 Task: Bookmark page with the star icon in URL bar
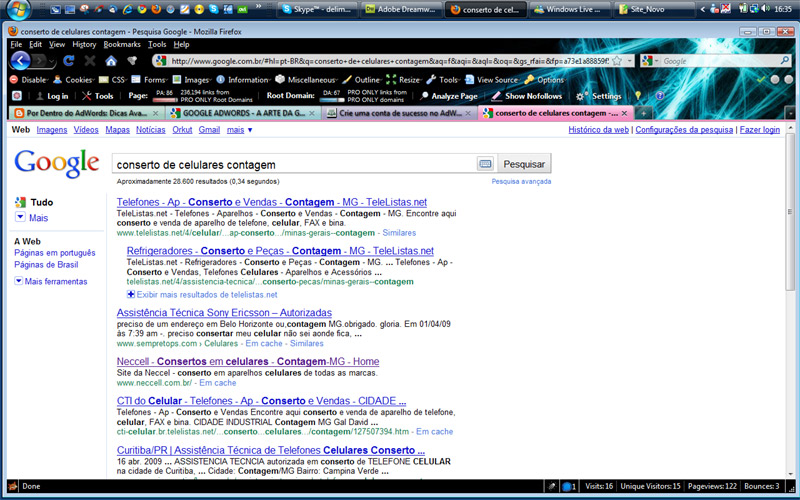point(617,61)
